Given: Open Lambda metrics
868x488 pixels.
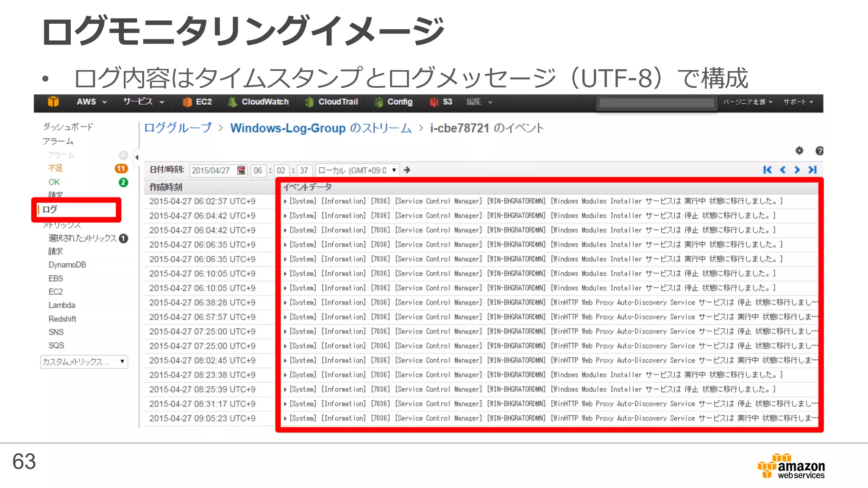Looking at the screenshot, I should (62, 305).
